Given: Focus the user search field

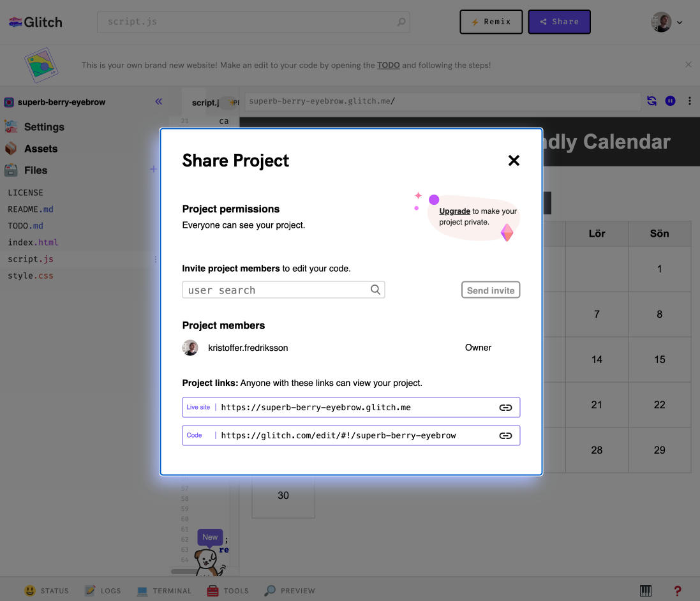Looking at the screenshot, I should pos(283,290).
